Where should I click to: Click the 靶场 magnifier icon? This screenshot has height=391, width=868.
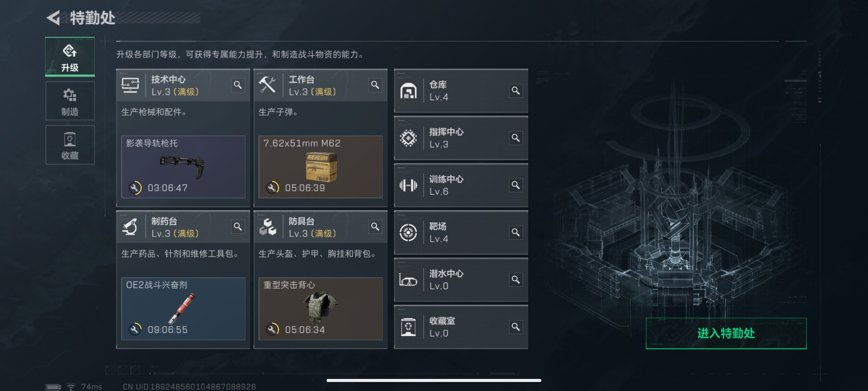(515, 232)
